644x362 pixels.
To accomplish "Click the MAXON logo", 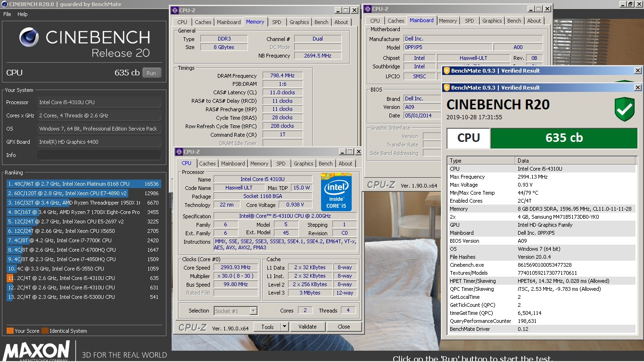I will tap(36, 351).
